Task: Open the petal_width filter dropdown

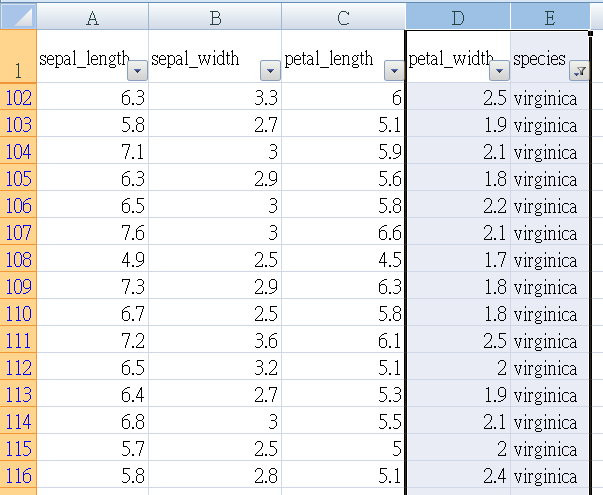Action: [500, 70]
